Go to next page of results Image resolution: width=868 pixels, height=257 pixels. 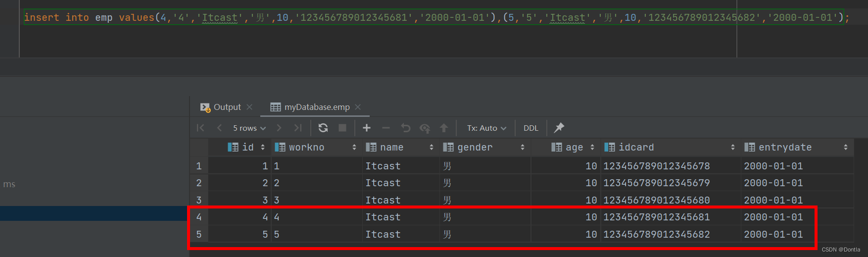click(x=279, y=128)
